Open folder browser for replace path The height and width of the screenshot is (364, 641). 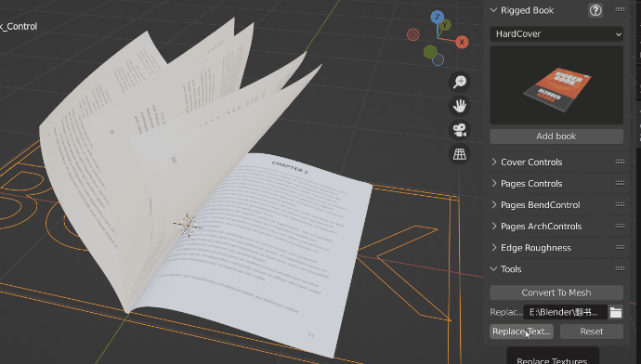(x=616, y=312)
